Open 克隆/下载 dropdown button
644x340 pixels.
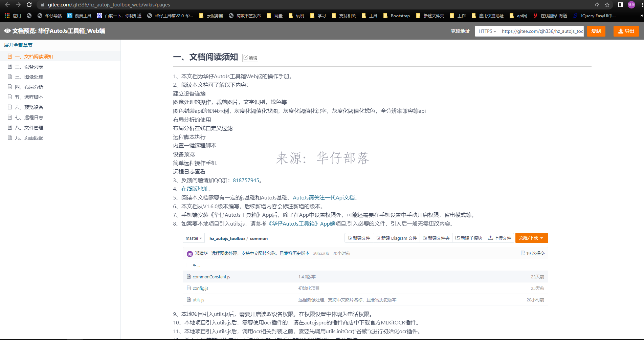[532, 238]
